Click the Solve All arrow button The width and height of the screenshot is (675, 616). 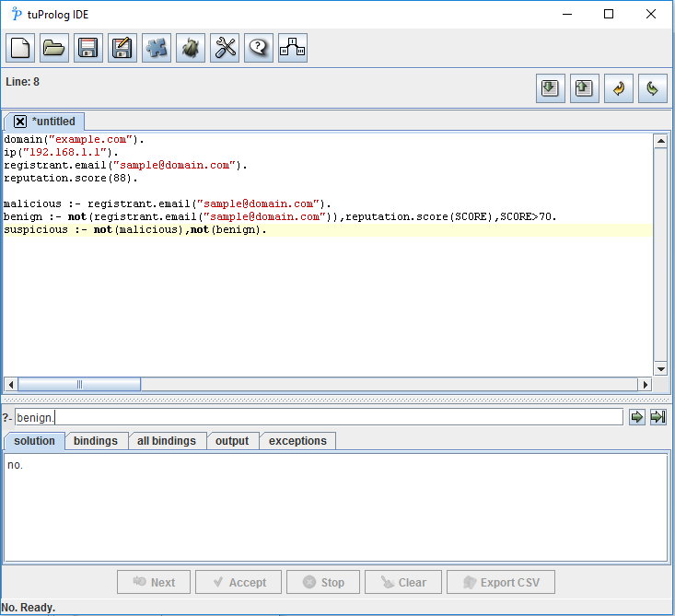tap(658, 417)
